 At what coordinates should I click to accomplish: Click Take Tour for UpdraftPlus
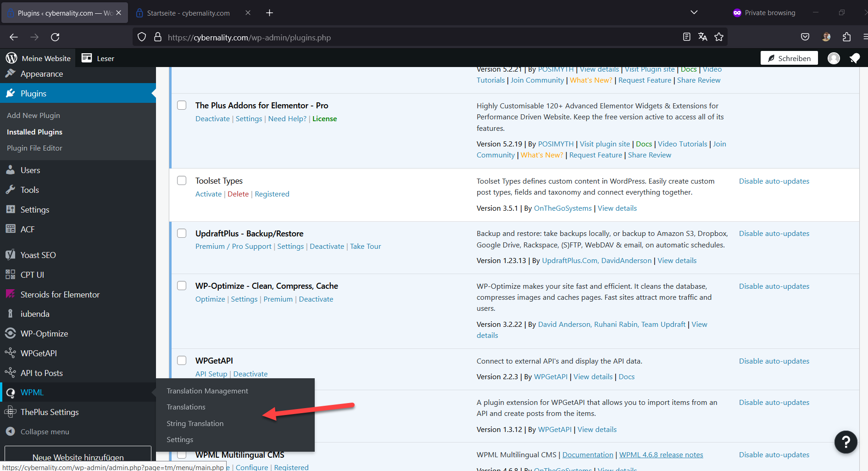pos(365,247)
